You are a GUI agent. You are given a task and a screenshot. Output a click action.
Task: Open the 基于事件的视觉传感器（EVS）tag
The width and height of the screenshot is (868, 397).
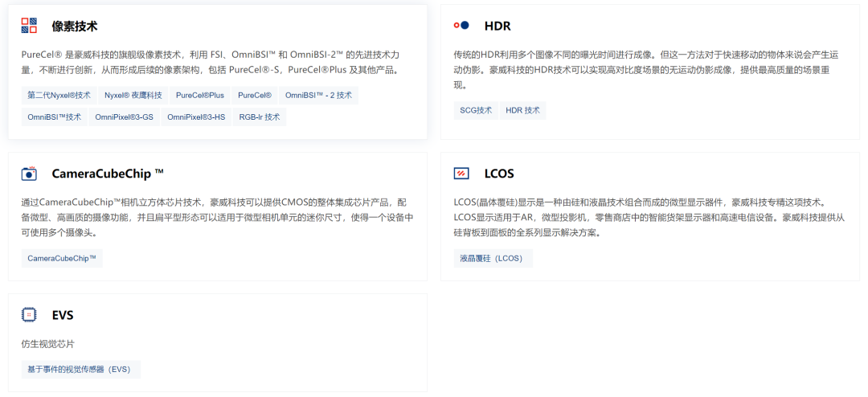[x=81, y=370]
